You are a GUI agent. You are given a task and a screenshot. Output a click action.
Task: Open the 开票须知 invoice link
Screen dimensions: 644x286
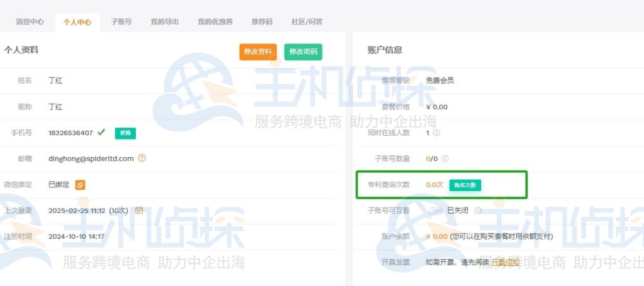505,261
